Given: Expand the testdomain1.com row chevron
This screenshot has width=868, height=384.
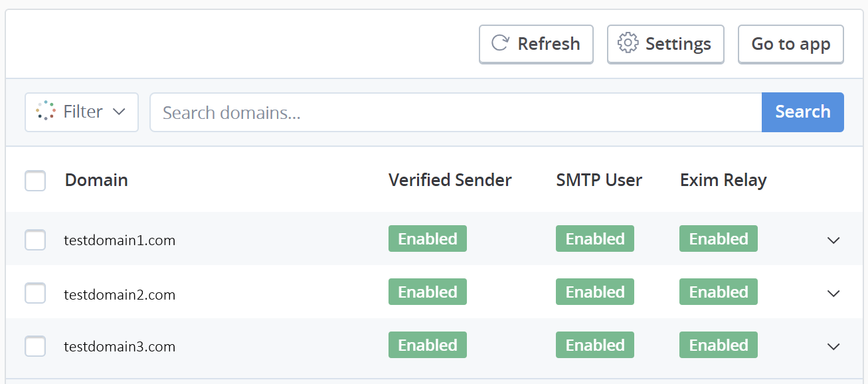Looking at the screenshot, I should 833,240.
